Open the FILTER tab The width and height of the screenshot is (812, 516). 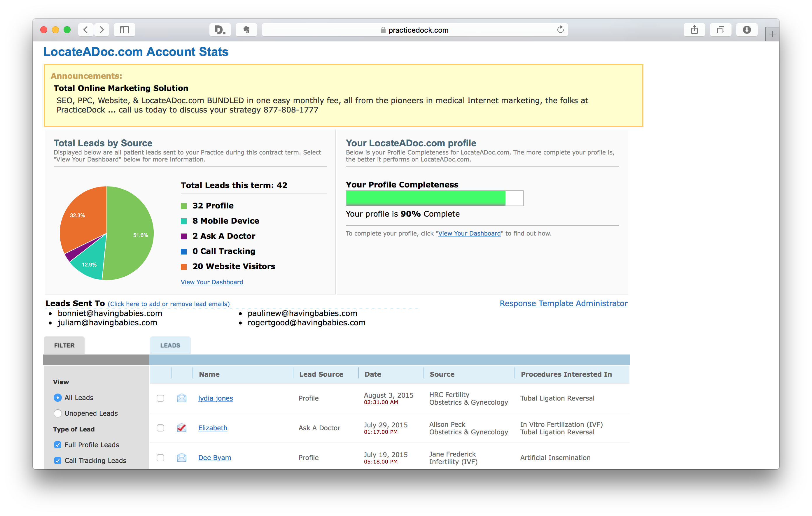coord(64,345)
